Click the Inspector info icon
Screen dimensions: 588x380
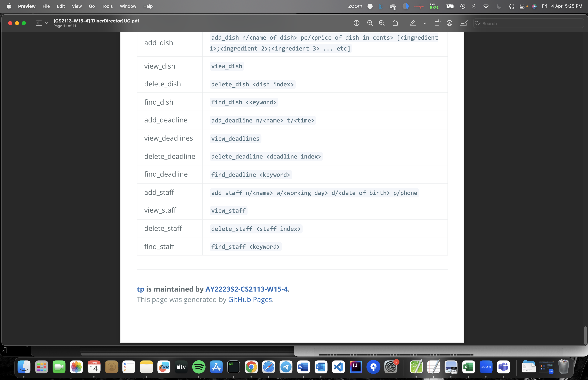point(356,23)
